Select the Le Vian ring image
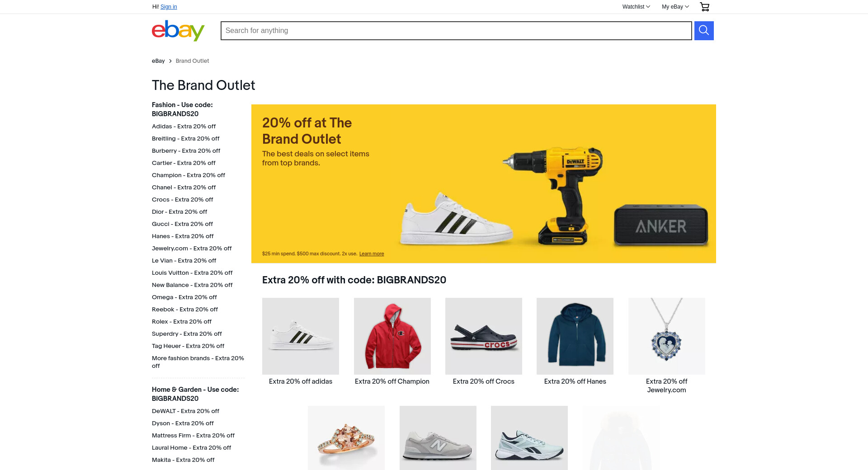The width and height of the screenshot is (868, 470). point(346,438)
